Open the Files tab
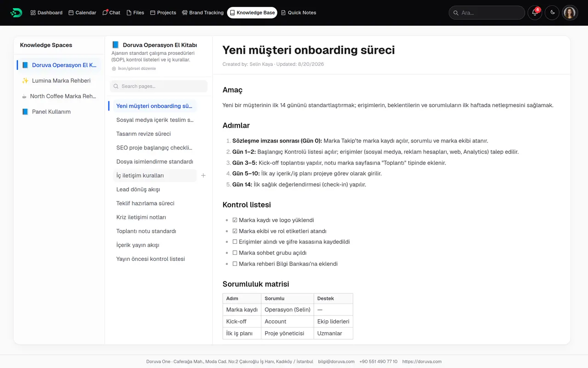 pos(136,12)
